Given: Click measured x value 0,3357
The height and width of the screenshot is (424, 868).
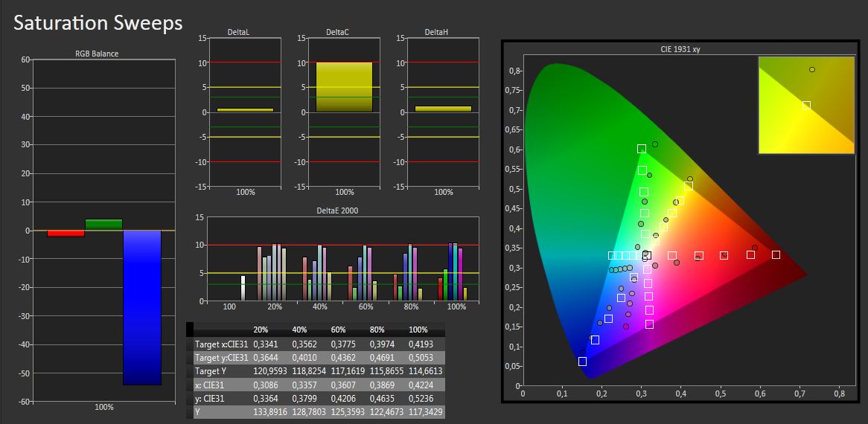Looking at the screenshot, I should click(x=304, y=385).
